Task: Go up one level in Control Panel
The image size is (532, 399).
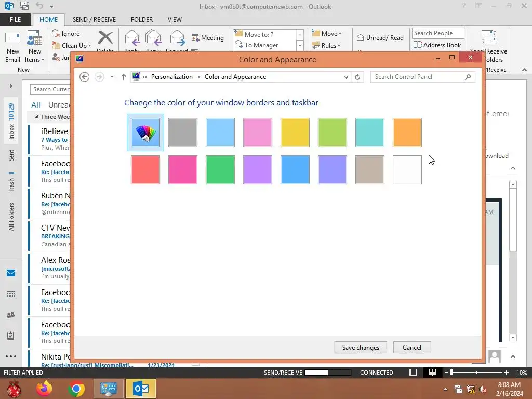Action: coord(124,77)
